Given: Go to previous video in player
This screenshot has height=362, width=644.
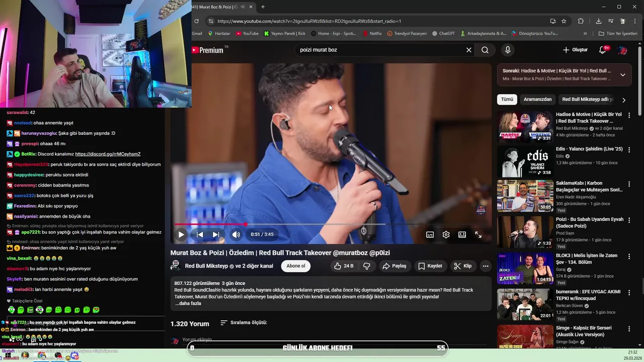Looking at the screenshot, I should 200,234.
